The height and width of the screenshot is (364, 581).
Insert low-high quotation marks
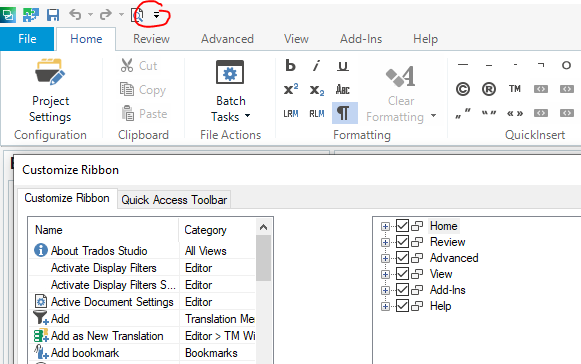[x=463, y=113]
